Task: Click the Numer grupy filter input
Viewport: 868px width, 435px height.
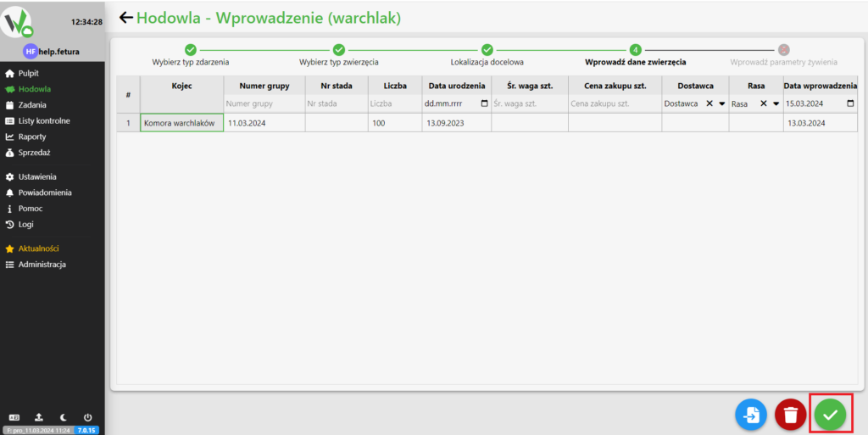Action: [265, 103]
